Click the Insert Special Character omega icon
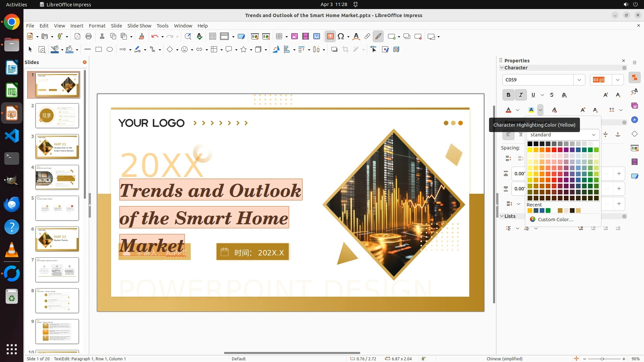This screenshot has width=644, height=362. click(341, 37)
